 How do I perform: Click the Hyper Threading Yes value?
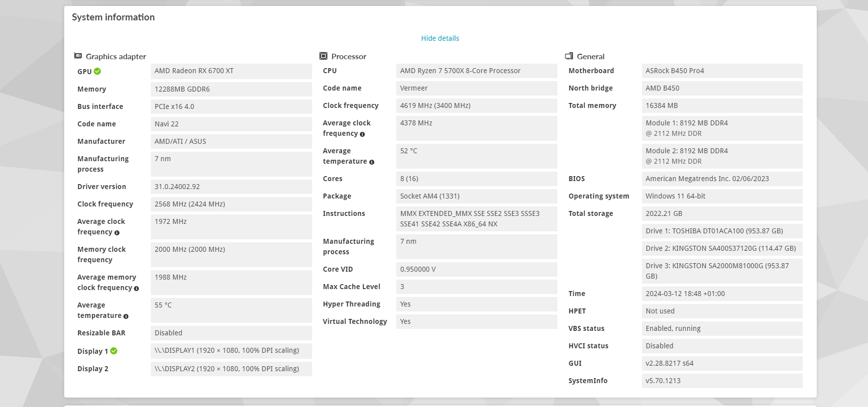pyautogui.click(x=477, y=304)
